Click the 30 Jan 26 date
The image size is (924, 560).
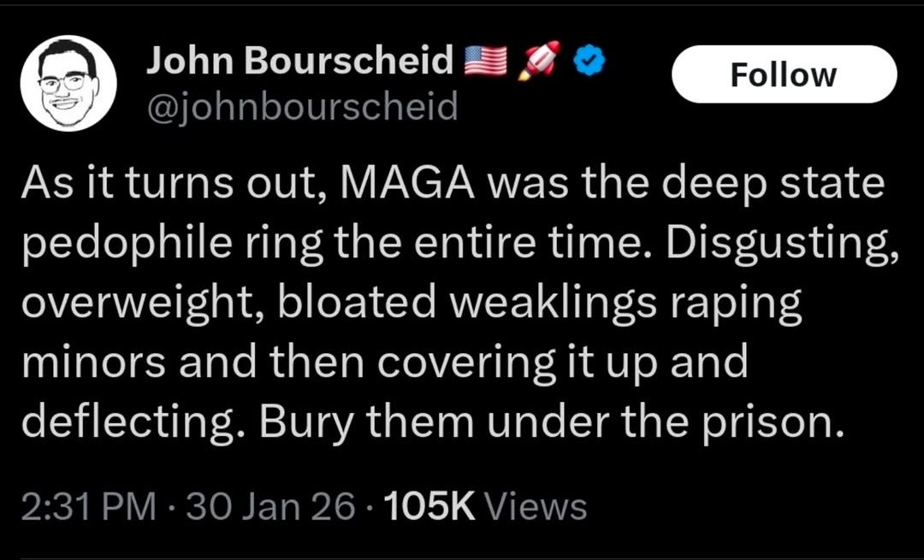coord(270,507)
